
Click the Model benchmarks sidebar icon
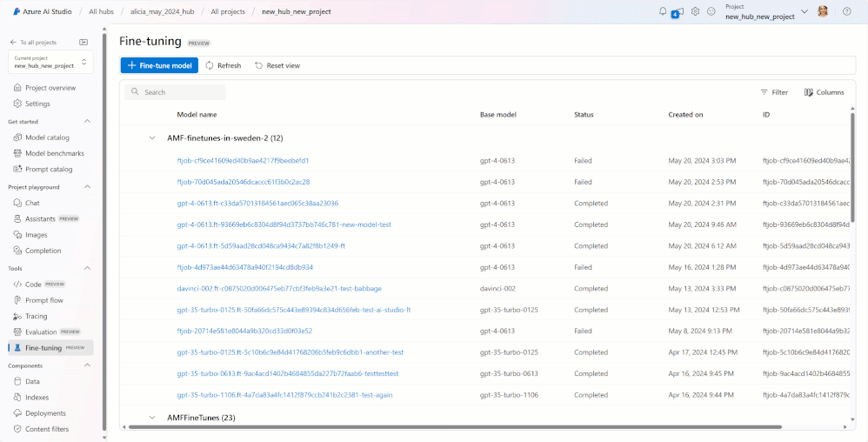coord(17,153)
